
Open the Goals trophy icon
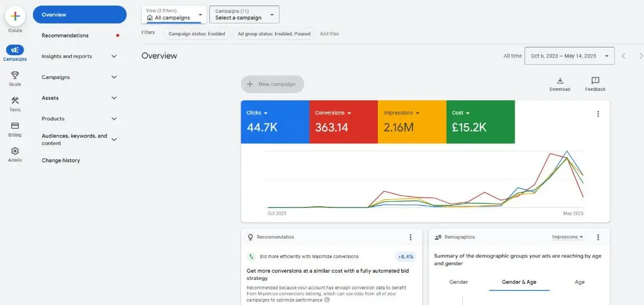(x=15, y=75)
